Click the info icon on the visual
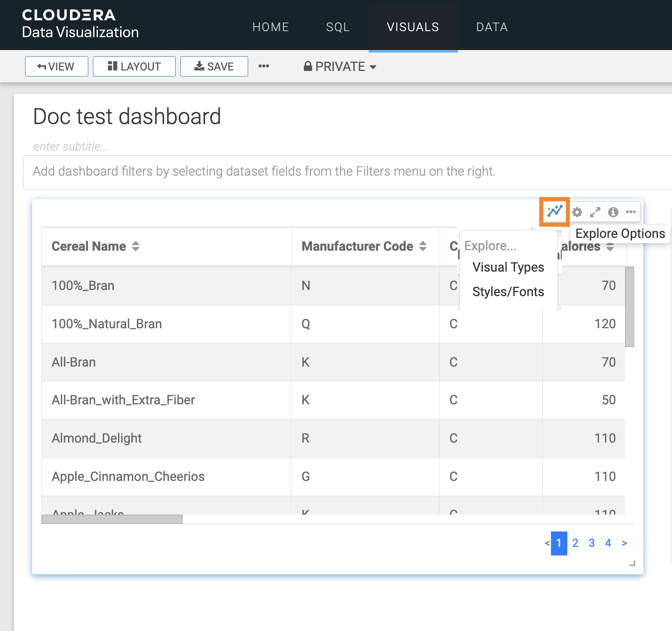The height and width of the screenshot is (631, 672). 613,212
